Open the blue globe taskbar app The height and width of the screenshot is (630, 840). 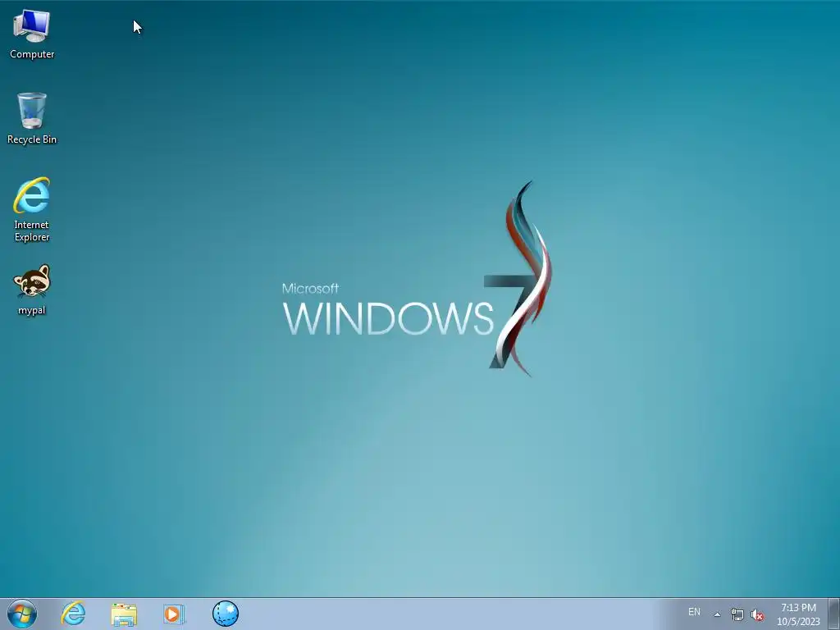coord(226,614)
